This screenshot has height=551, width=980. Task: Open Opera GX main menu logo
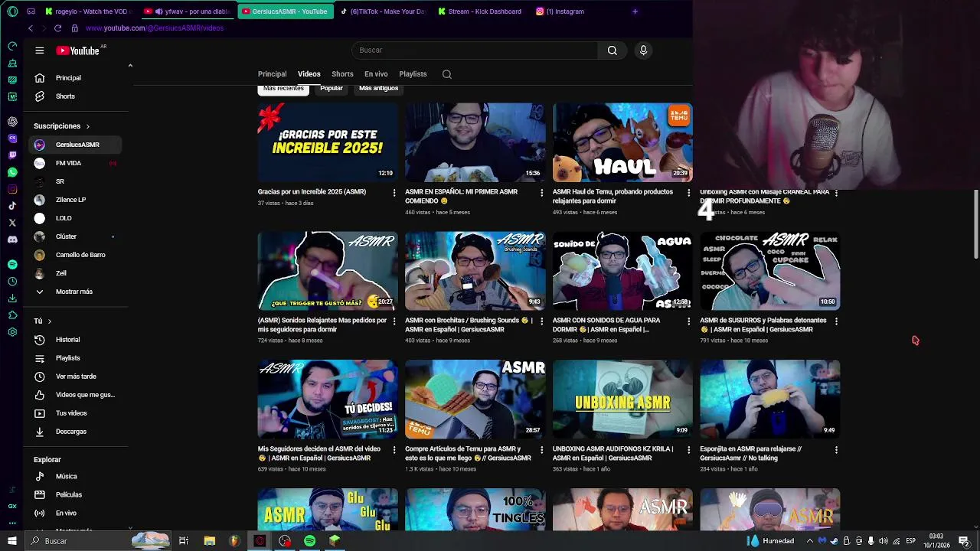pyautogui.click(x=12, y=11)
